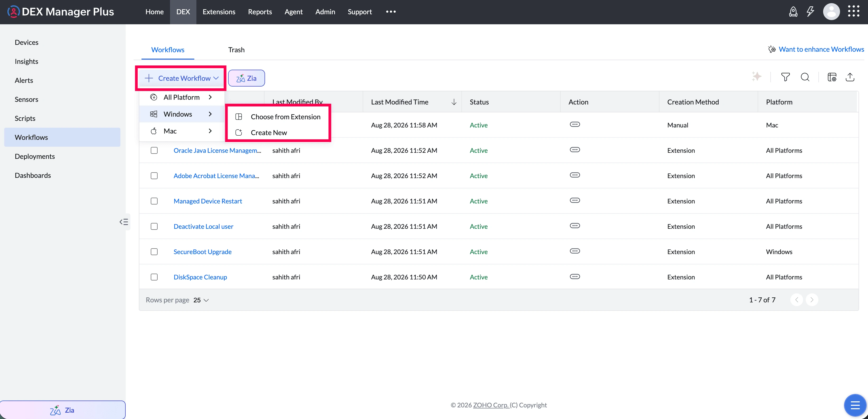Tick the Managed Device Restart checkbox
Screen dimensions: 868x419
[x=154, y=201]
